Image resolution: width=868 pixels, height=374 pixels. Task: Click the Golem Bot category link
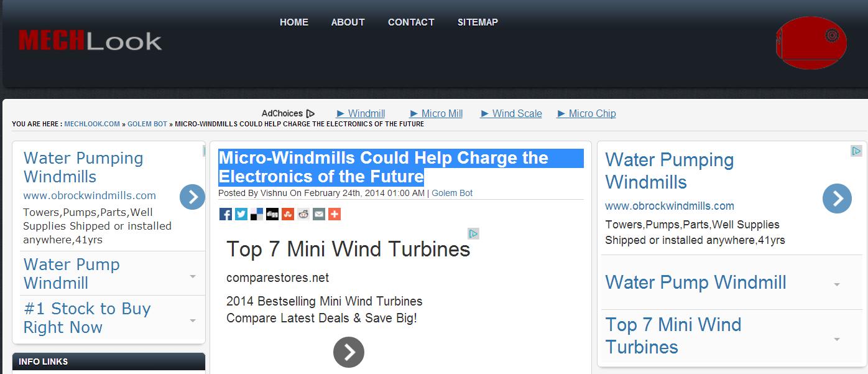(x=452, y=193)
